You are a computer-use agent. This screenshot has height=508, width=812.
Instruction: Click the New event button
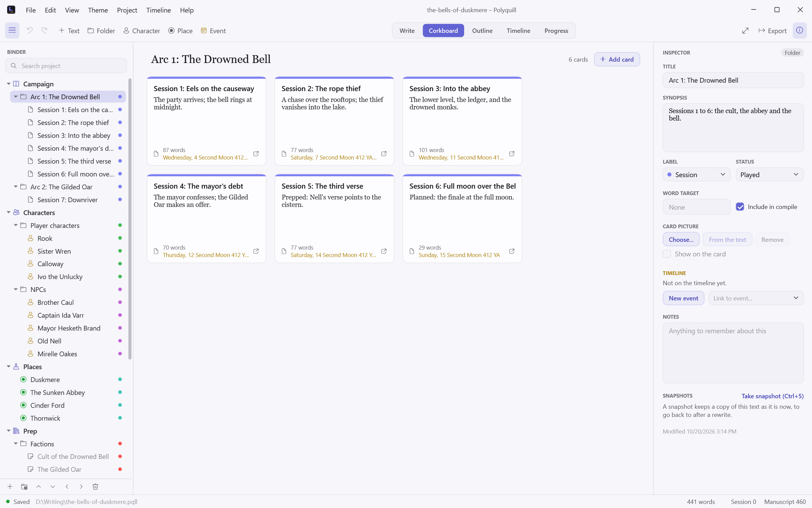(x=683, y=298)
